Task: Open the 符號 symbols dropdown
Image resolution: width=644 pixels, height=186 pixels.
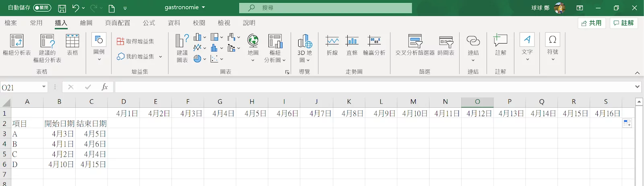Action: tap(553, 47)
